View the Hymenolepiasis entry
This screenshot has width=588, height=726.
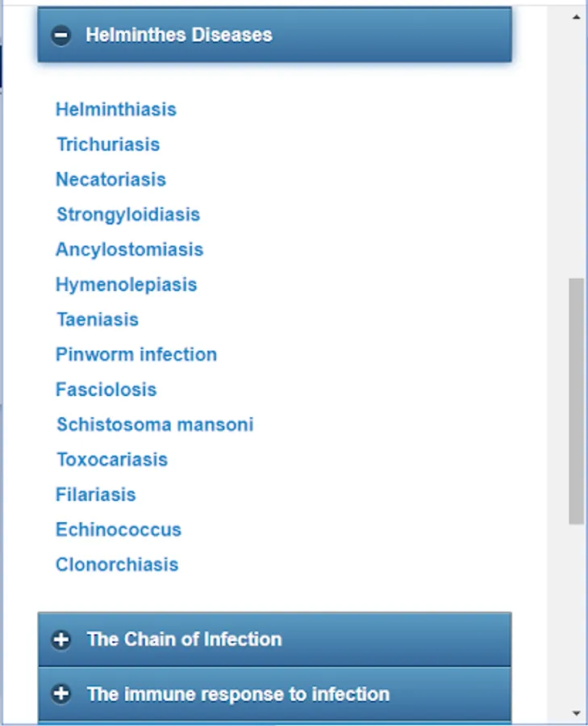pos(126,285)
